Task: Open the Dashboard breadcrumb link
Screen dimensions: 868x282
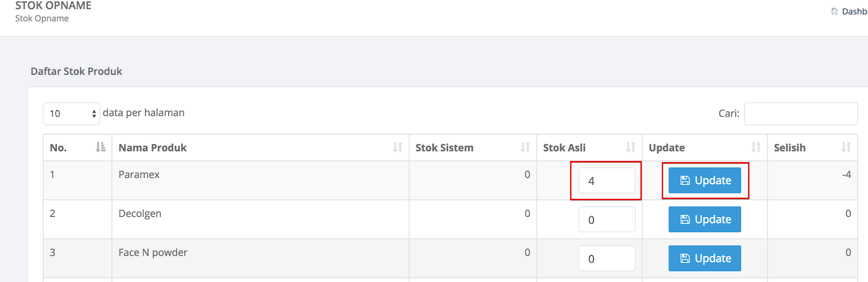Action: (854, 11)
